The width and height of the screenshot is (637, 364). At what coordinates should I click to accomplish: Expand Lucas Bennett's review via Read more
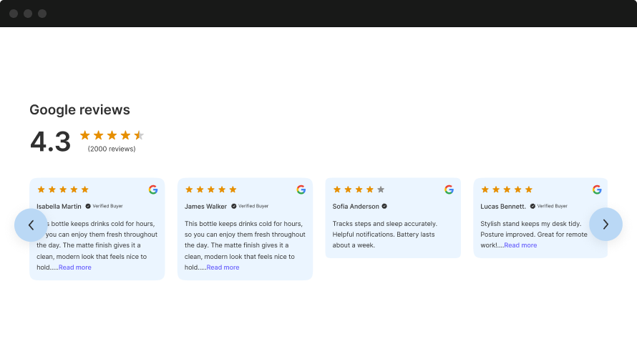click(520, 245)
